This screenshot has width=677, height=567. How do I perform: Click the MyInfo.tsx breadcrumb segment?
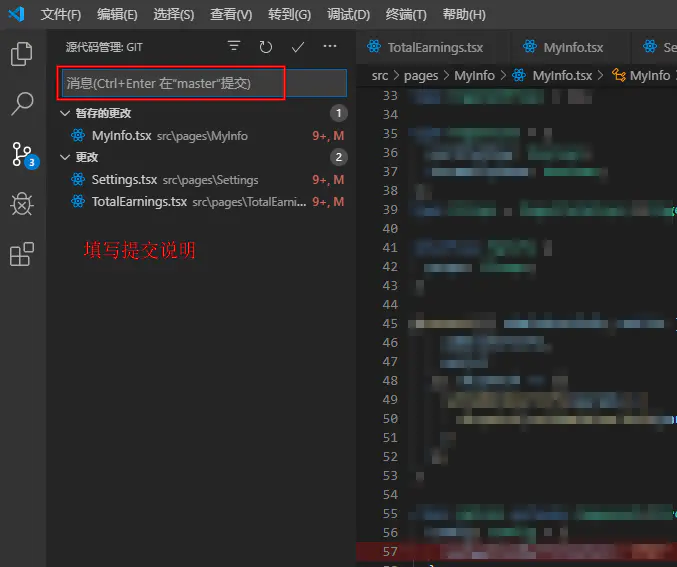coord(562,76)
